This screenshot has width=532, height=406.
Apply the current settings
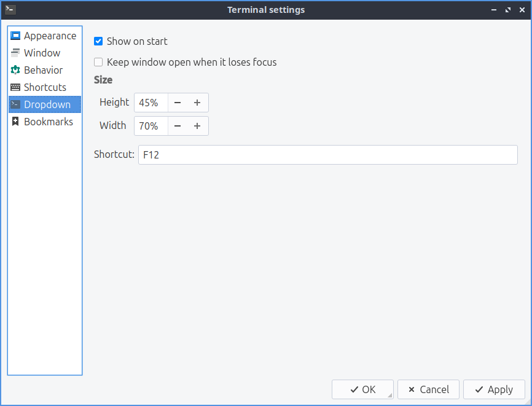coord(494,389)
